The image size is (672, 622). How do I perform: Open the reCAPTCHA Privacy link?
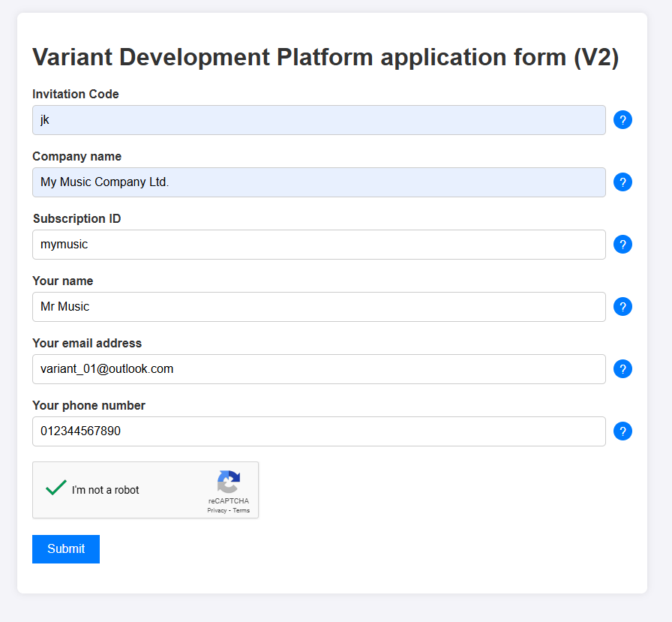point(217,510)
